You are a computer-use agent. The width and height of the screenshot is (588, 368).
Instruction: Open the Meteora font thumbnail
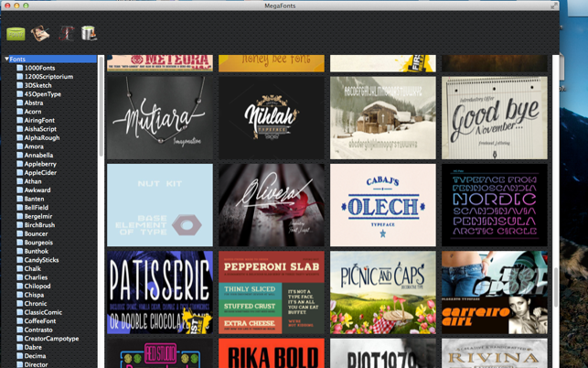[x=160, y=63]
